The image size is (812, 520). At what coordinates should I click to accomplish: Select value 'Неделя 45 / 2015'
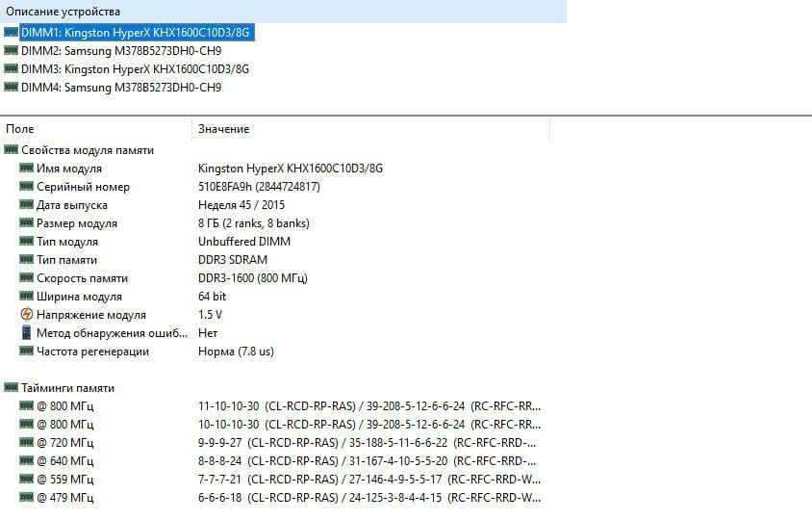[x=241, y=205]
